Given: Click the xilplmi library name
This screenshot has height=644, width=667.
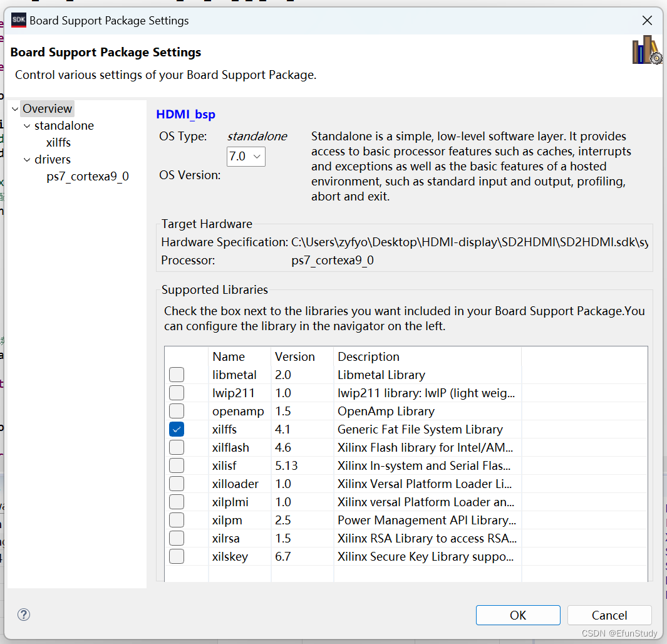Looking at the screenshot, I should click(x=230, y=502).
